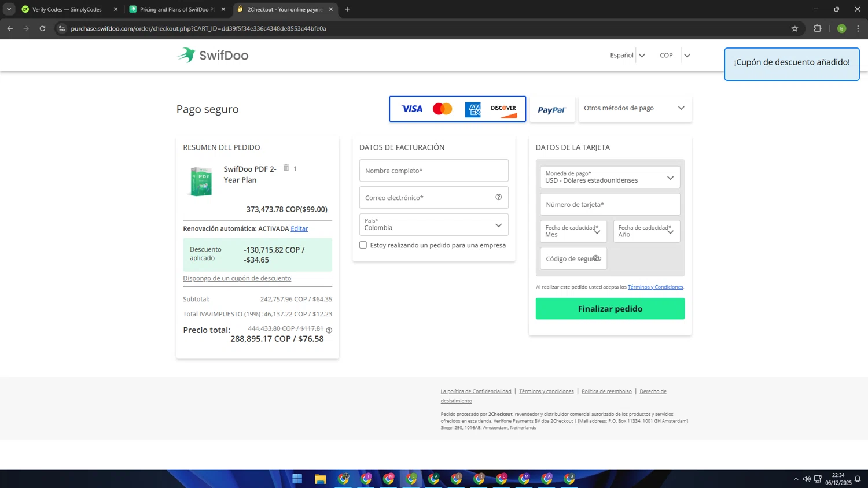Open Chrome taskbar icon with J profile
The width and height of the screenshot is (868, 488).
pyautogui.click(x=570, y=479)
